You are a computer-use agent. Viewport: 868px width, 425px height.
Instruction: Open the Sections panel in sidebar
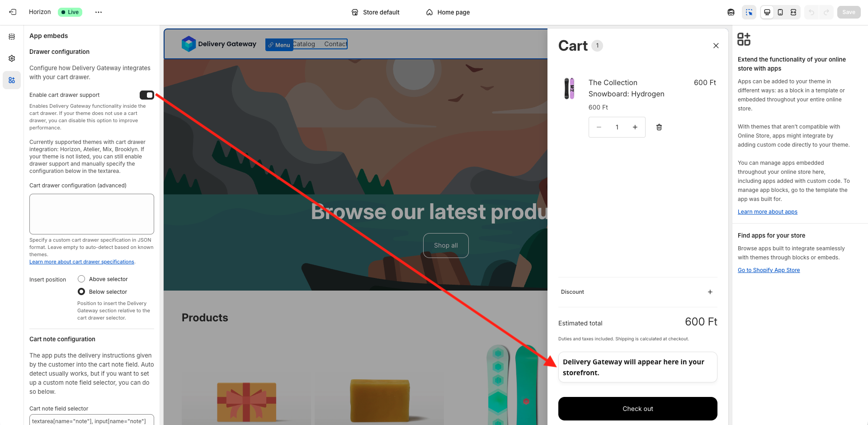coord(12,37)
